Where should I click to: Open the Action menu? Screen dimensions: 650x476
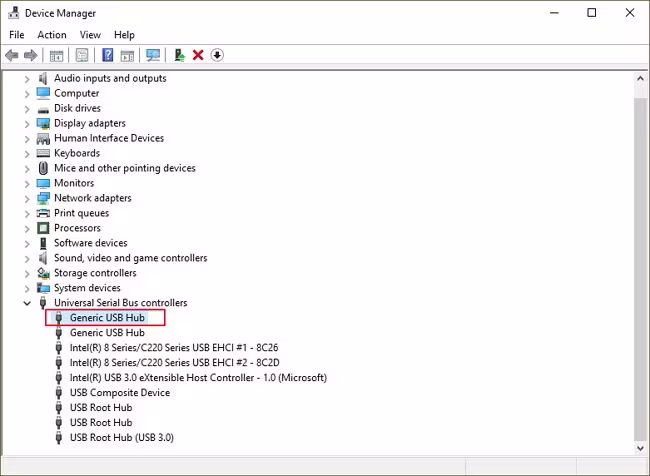(52, 35)
